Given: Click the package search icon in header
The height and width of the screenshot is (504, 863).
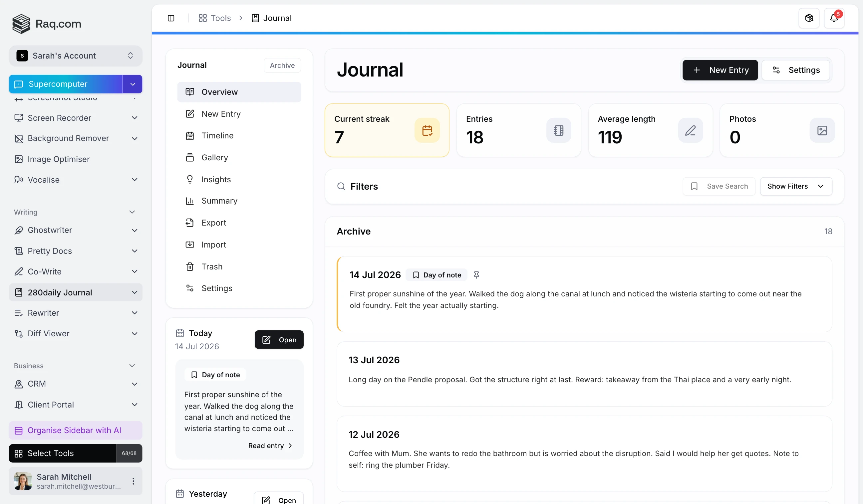Looking at the screenshot, I should pyautogui.click(x=809, y=18).
